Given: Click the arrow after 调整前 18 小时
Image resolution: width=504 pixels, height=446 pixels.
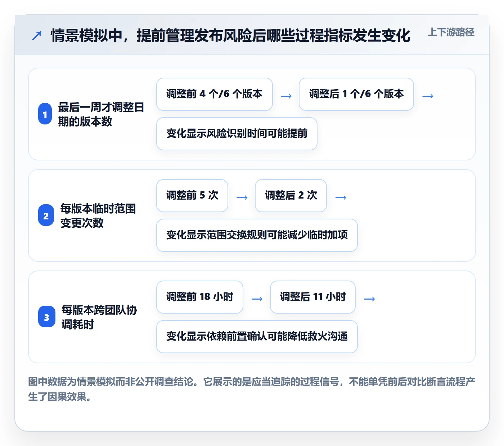Looking at the screenshot, I should [257, 299].
